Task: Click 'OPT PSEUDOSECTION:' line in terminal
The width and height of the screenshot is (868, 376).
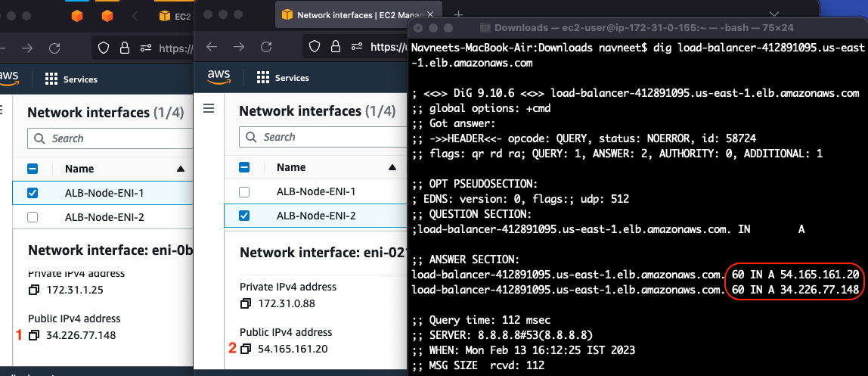Action: click(474, 184)
